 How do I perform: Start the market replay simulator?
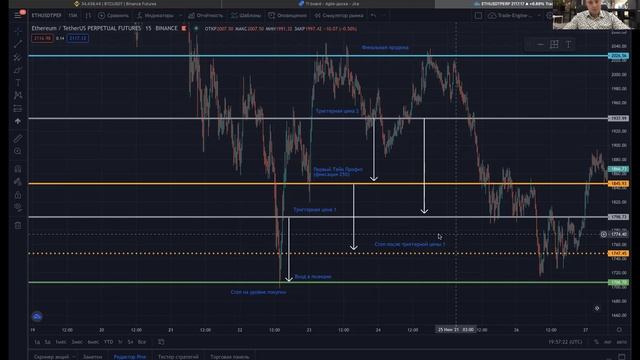339,16
